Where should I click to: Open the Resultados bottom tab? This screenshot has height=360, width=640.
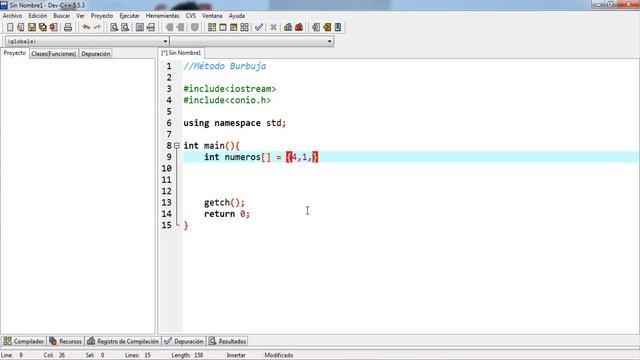[228, 341]
